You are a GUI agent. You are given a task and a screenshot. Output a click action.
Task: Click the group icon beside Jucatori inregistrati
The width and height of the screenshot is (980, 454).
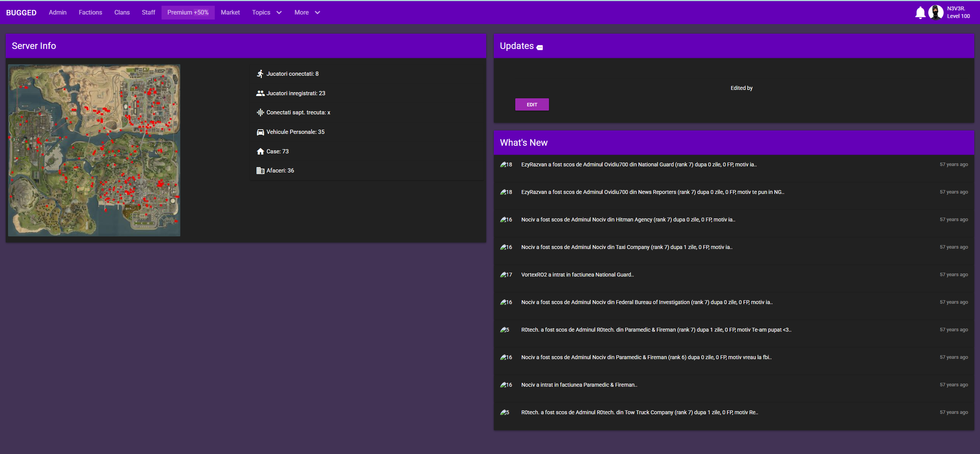[260, 93]
